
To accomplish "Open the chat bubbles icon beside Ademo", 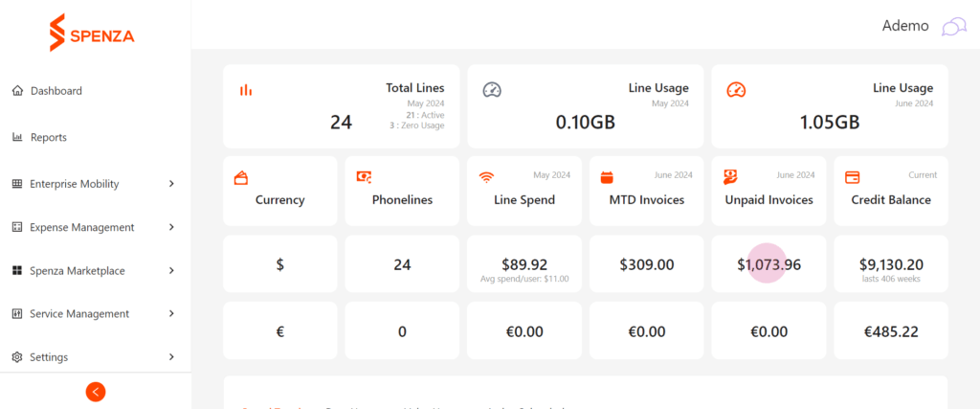I will pyautogui.click(x=954, y=27).
